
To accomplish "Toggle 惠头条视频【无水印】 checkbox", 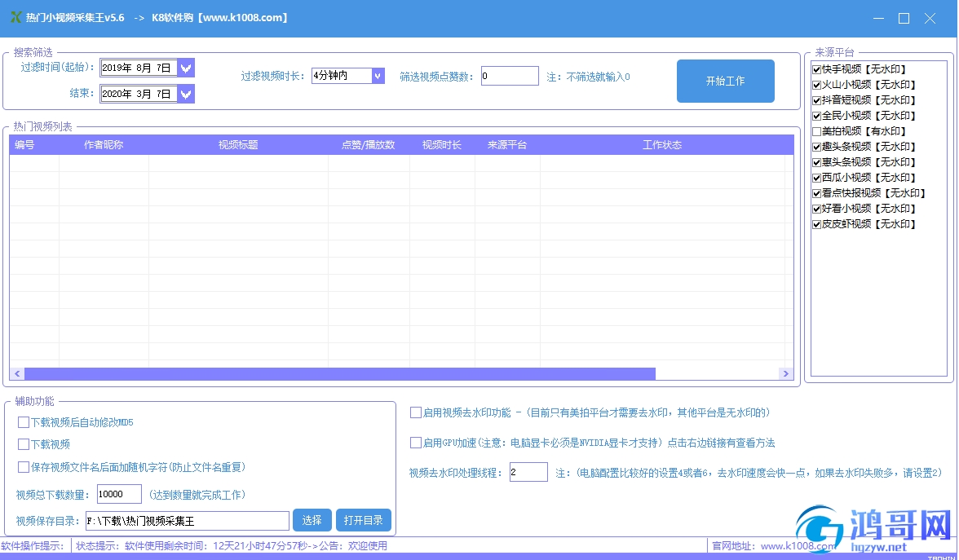I will pos(816,162).
